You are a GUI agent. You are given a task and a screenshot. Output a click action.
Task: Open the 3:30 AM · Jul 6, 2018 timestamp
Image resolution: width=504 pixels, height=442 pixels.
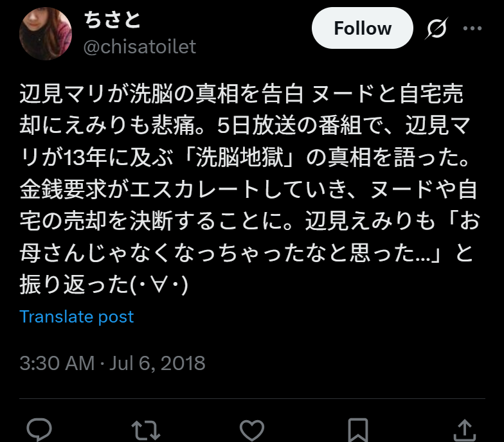pyautogui.click(x=112, y=363)
